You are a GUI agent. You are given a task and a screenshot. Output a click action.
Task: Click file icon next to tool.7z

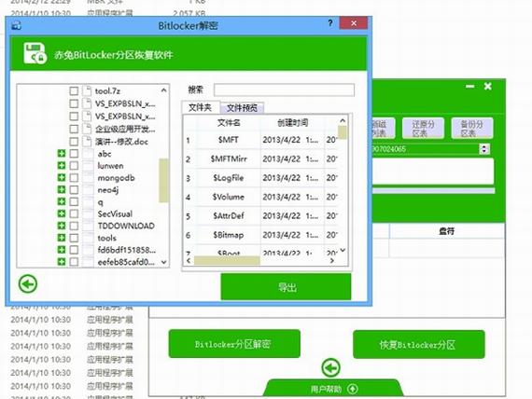[x=87, y=90]
